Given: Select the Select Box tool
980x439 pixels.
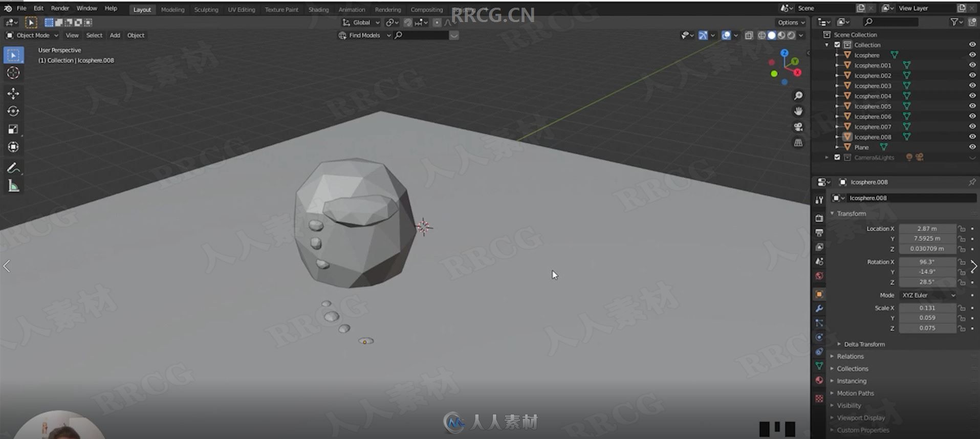Looking at the screenshot, I should tap(13, 55).
